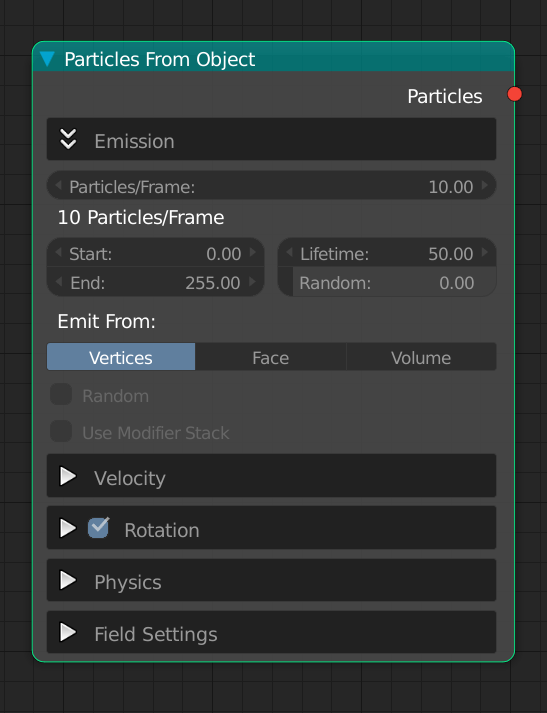547x713 pixels.
Task: Click the Start frame field
Action: 156,253
